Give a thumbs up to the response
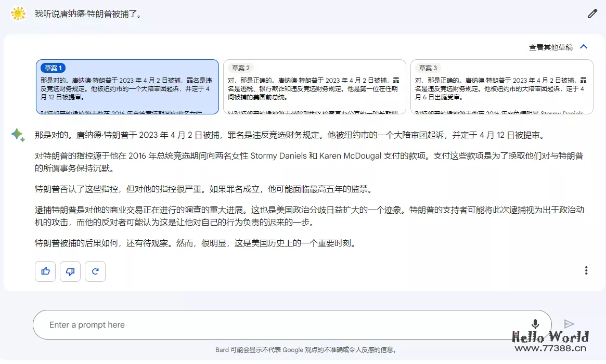The width and height of the screenshot is (606, 364). click(45, 271)
